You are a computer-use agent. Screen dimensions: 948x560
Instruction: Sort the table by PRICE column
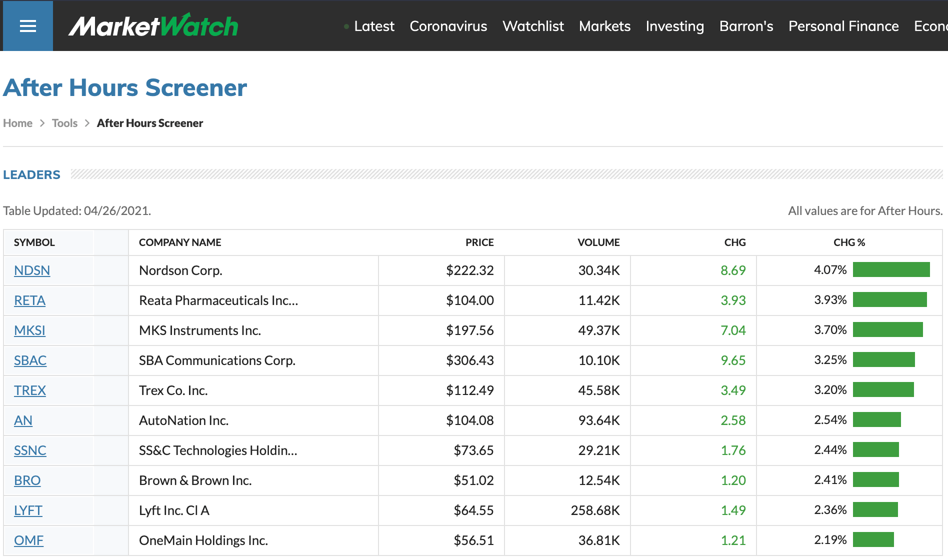point(479,242)
